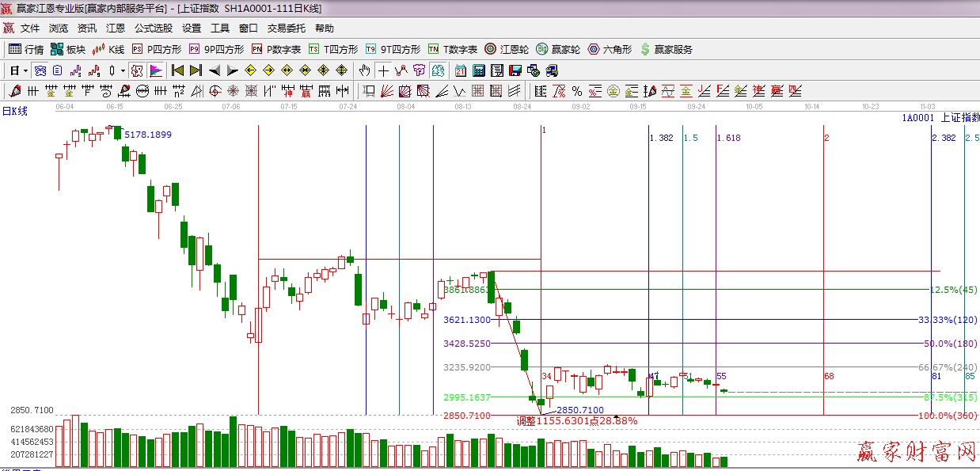This screenshot has height=471, width=980.
Task: Click the 行情 quotes button
Action: [26, 49]
